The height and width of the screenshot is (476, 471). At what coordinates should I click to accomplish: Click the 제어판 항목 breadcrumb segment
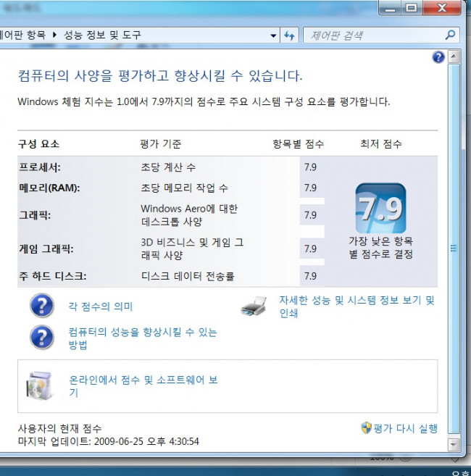(x=22, y=35)
